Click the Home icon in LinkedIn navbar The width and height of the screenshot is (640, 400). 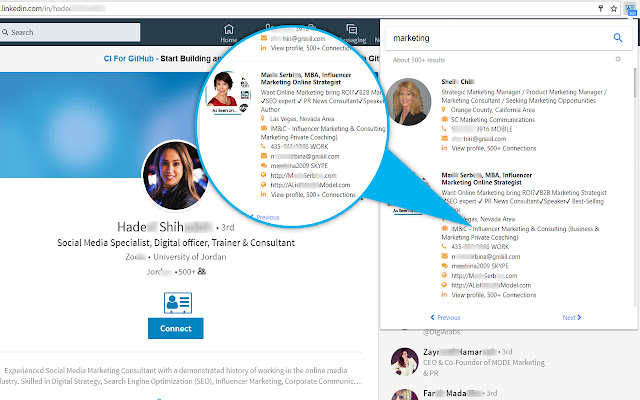(x=229, y=29)
